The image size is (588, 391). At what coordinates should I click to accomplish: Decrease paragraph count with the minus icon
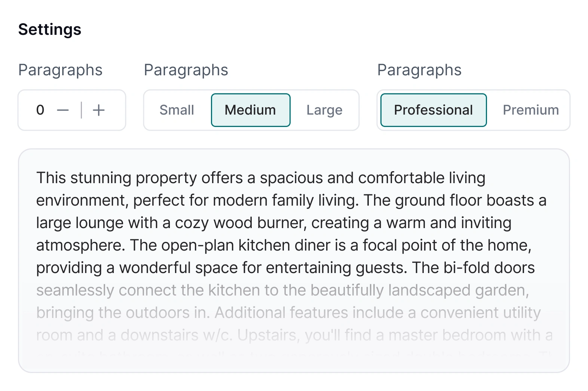tap(63, 110)
